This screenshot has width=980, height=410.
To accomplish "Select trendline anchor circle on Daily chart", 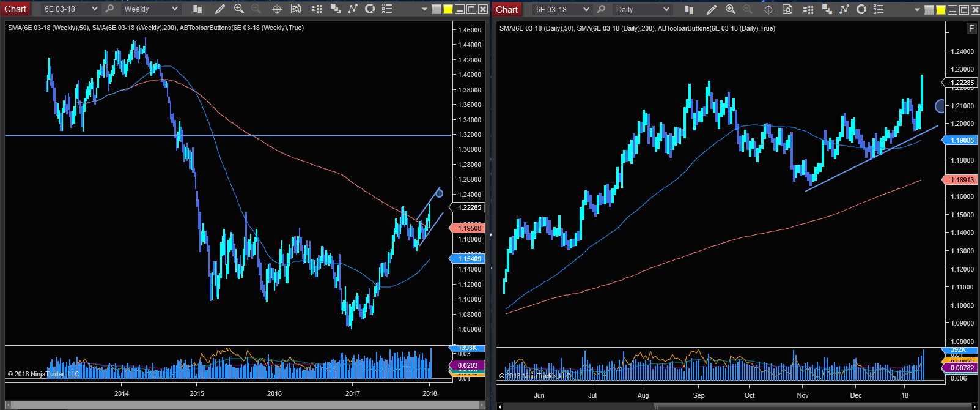I will (940, 106).
